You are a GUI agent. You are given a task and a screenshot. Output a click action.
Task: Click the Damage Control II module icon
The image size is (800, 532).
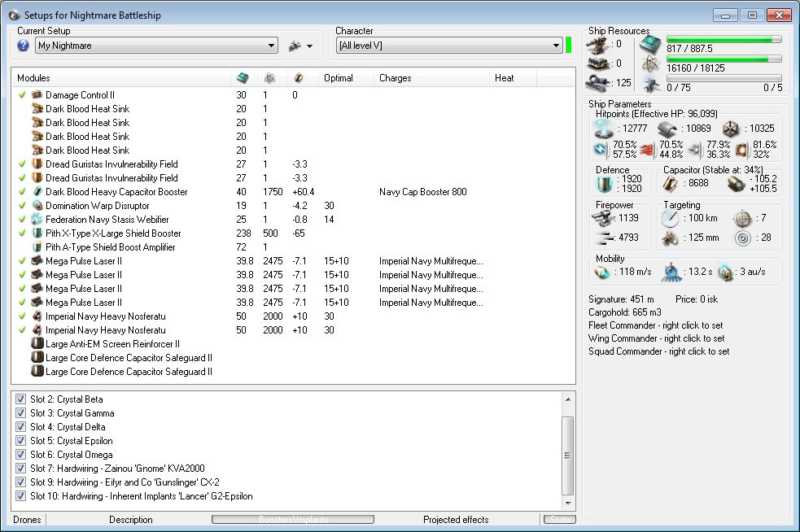click(37, 95)
